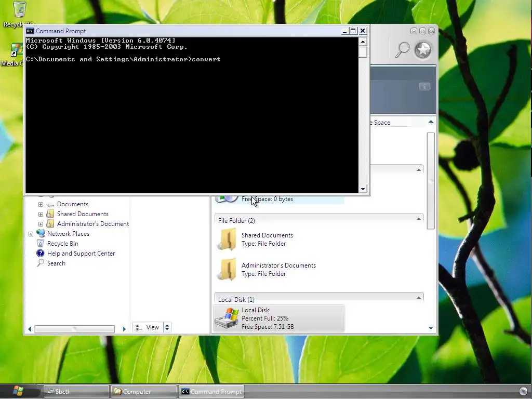Click inside the Command Prompt console area

[x=192, y=115]
